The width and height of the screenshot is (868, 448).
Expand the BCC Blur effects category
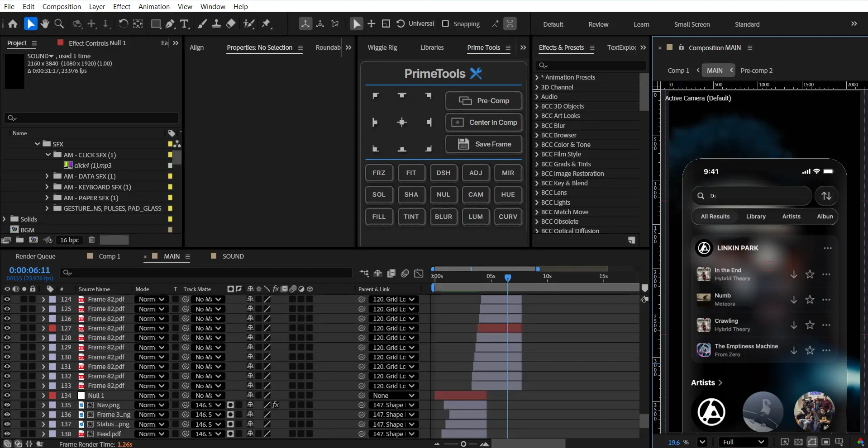[x=537, y=126]
